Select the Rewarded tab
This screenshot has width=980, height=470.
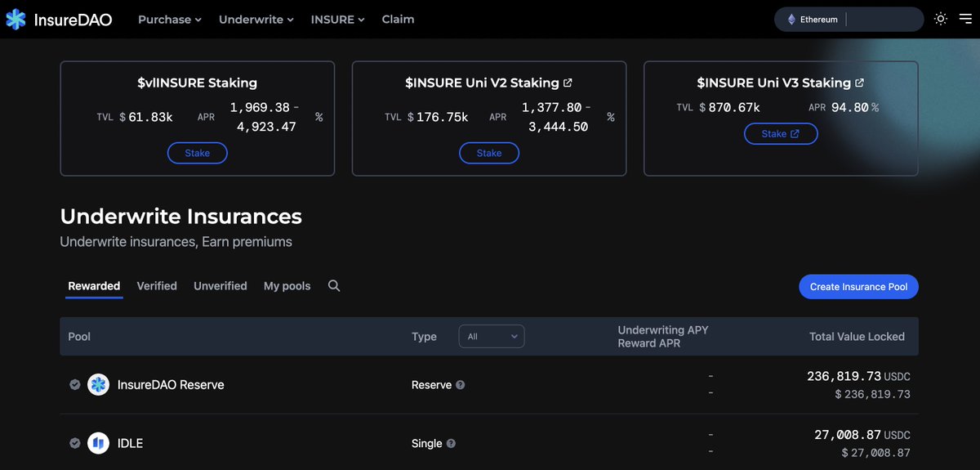[94, 286]
